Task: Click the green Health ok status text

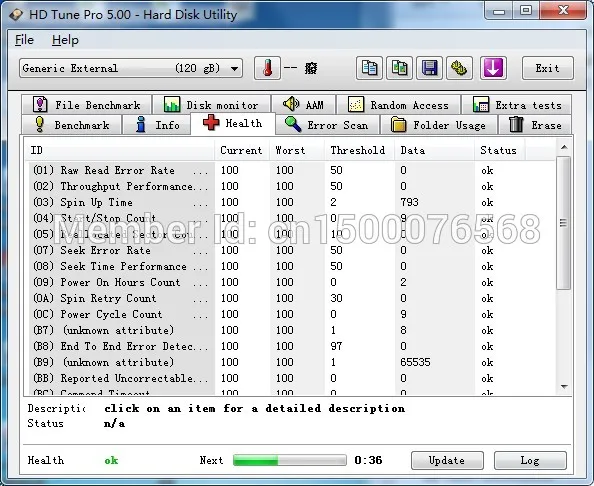Action: pyautogui.click(x=111, y=460)
